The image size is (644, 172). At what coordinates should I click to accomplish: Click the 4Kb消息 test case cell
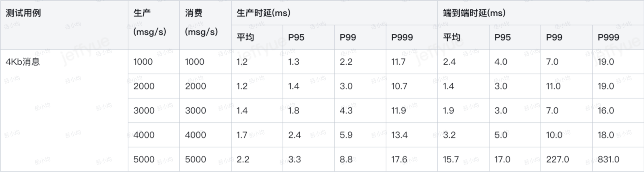tap(23, 62)
